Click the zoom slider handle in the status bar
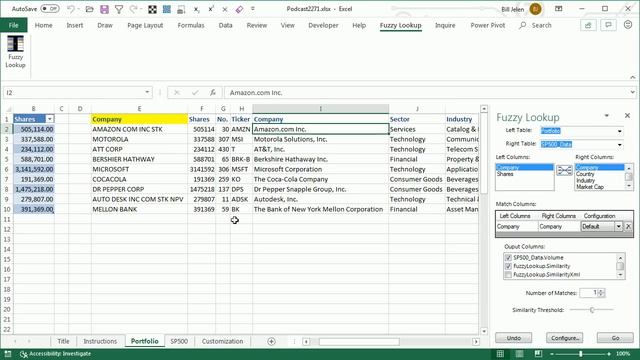 point(580,354)
